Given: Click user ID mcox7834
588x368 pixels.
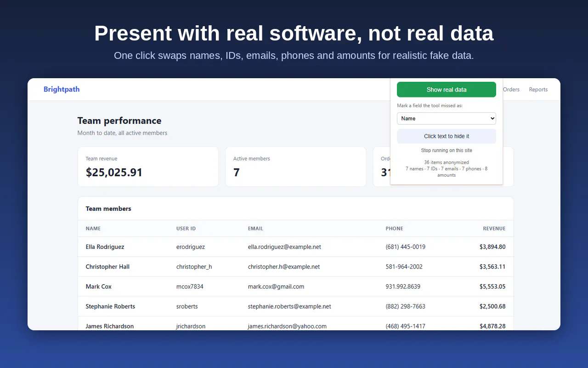Looking at the screenshot, I should pos(190,287).
